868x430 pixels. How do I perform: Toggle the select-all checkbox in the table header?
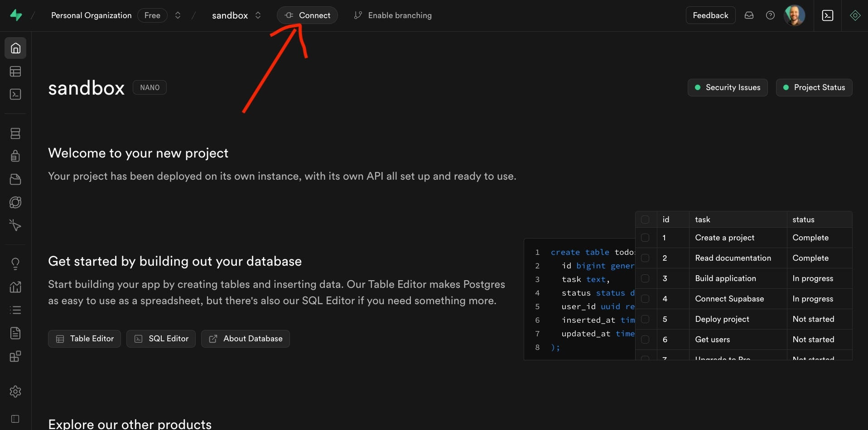[646, 219]
